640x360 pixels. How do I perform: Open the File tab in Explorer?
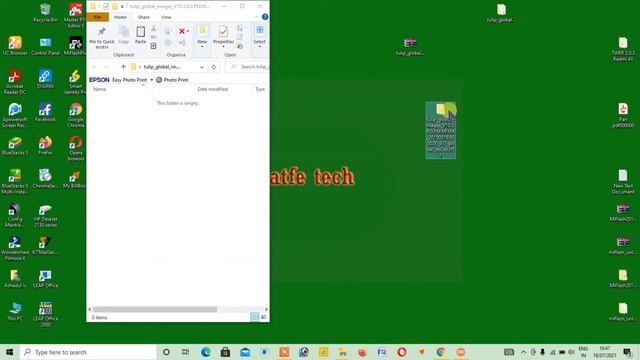coord(98,17)
